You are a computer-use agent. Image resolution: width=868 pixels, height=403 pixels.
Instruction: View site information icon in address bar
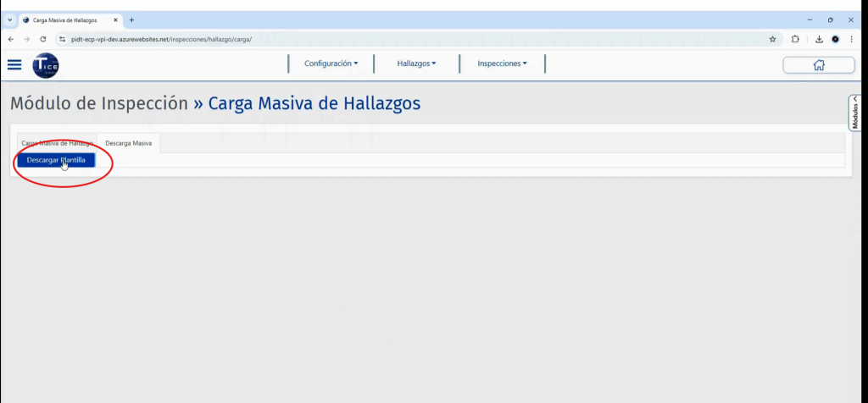coord(62,39)
